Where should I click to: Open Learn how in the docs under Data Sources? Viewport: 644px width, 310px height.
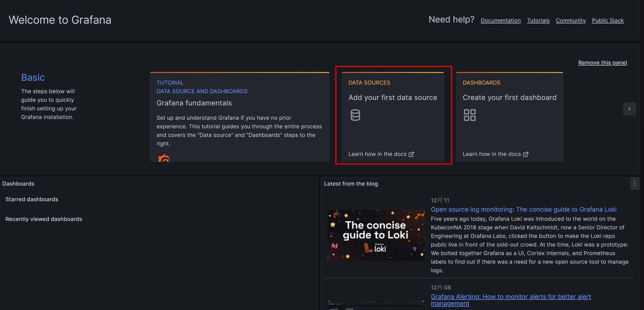tap(377, 154)
